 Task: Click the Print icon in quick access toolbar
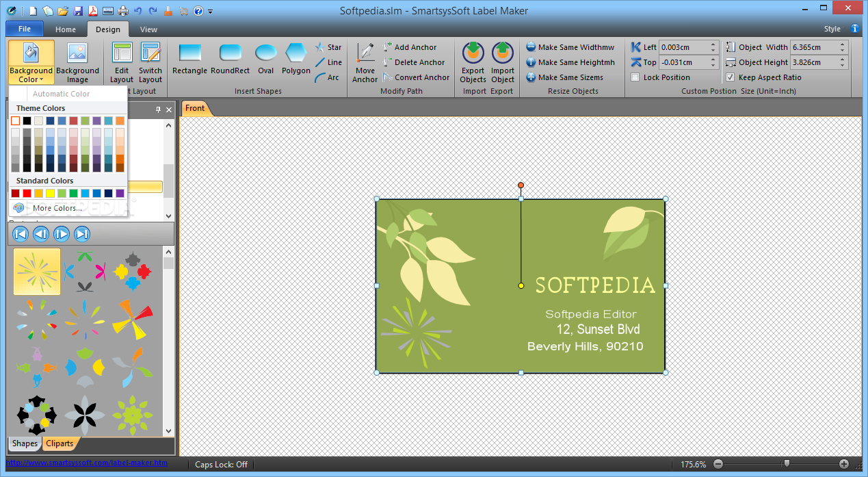(x=123, y=11)
